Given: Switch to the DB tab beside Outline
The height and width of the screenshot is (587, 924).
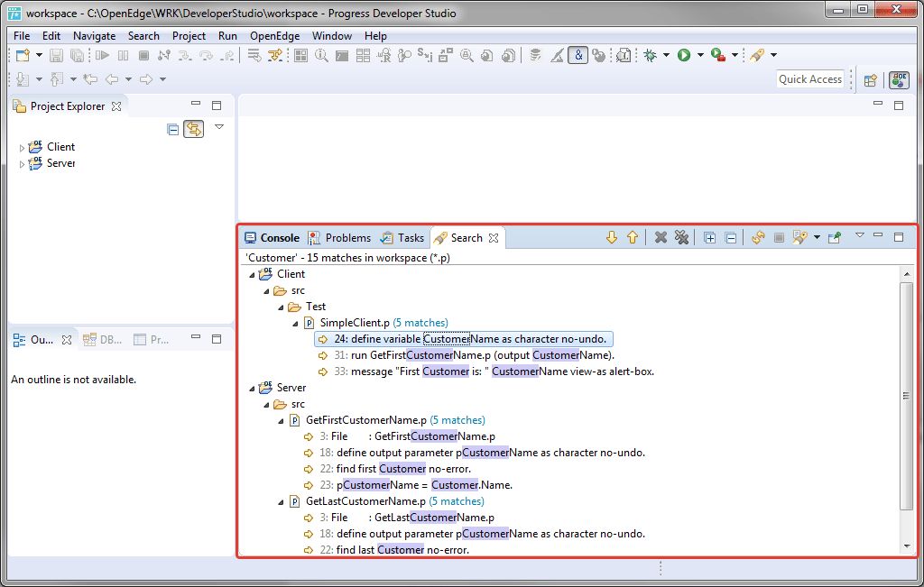Looking at the screenshot, I should click(103, 340).
